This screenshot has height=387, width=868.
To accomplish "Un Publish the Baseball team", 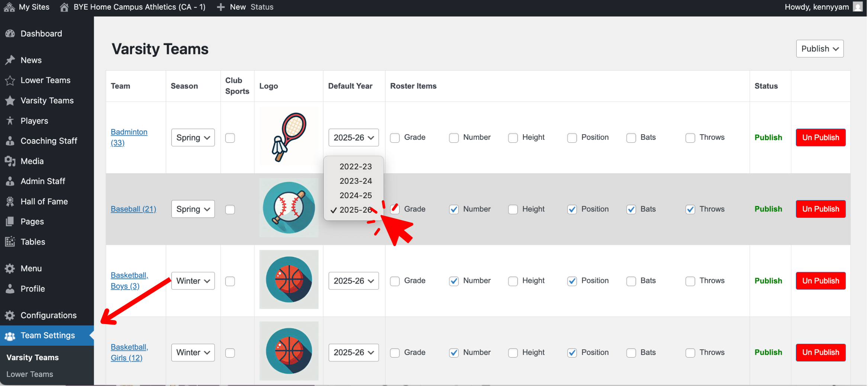I will pyautogui.click(x=820, y=209).
